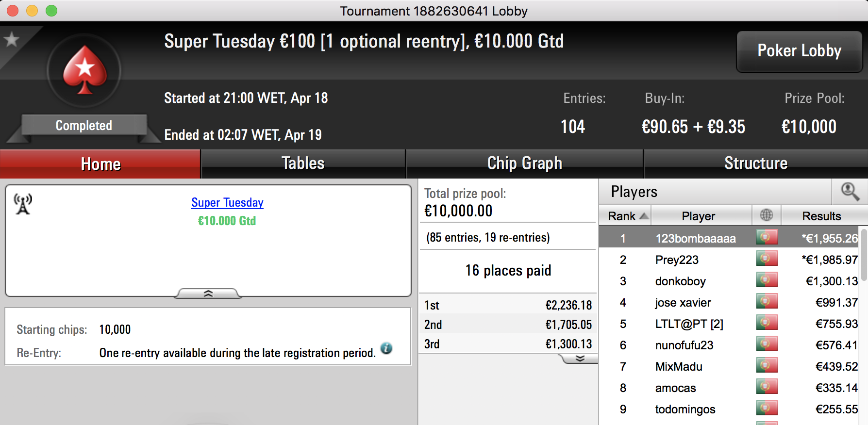Screen dimensions: 868x425
Task: Click the globe country column header
Action: tap(767, 215)
